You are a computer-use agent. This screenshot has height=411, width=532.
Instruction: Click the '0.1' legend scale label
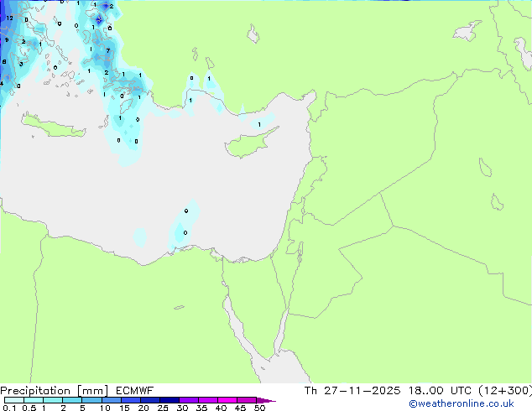point(9,408)
